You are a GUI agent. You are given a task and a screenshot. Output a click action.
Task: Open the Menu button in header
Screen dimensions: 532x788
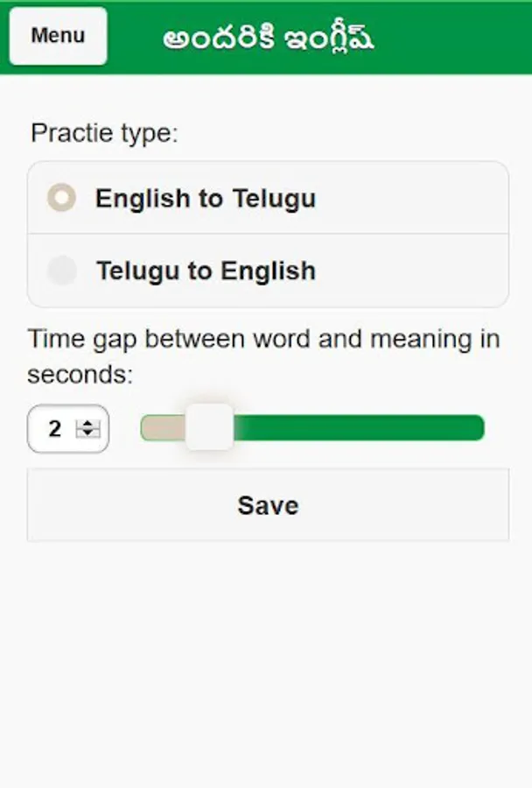pos(58,36)
